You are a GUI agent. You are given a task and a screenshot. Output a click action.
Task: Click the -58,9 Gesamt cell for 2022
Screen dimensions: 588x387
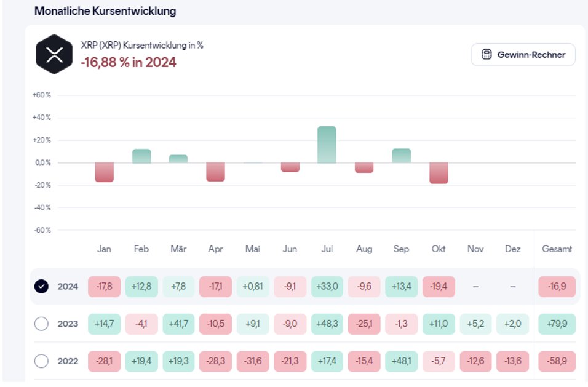(557, 361)
